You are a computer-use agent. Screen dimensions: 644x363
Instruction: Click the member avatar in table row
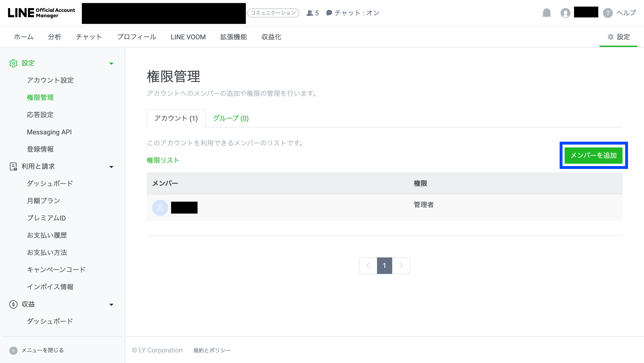[x=160, y=208]
